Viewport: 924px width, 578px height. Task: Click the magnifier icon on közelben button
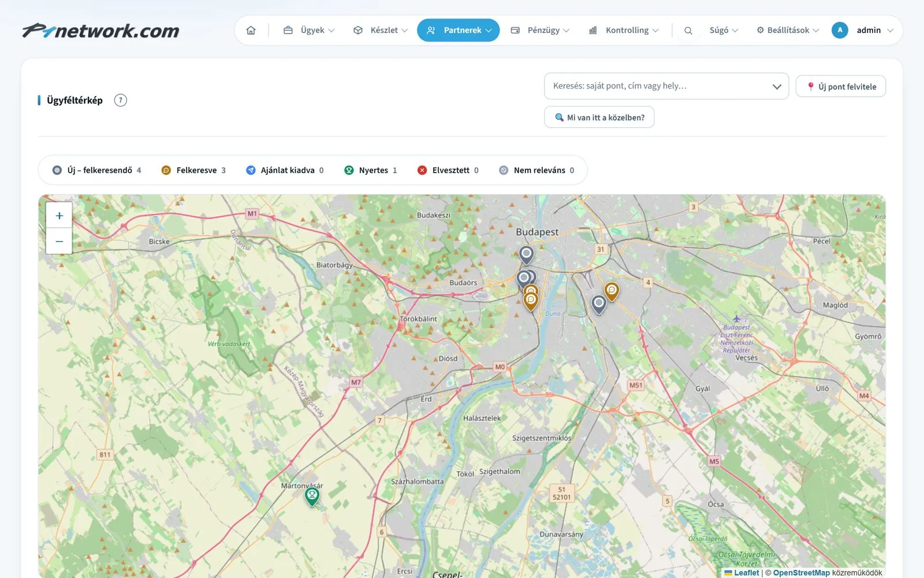559,117
